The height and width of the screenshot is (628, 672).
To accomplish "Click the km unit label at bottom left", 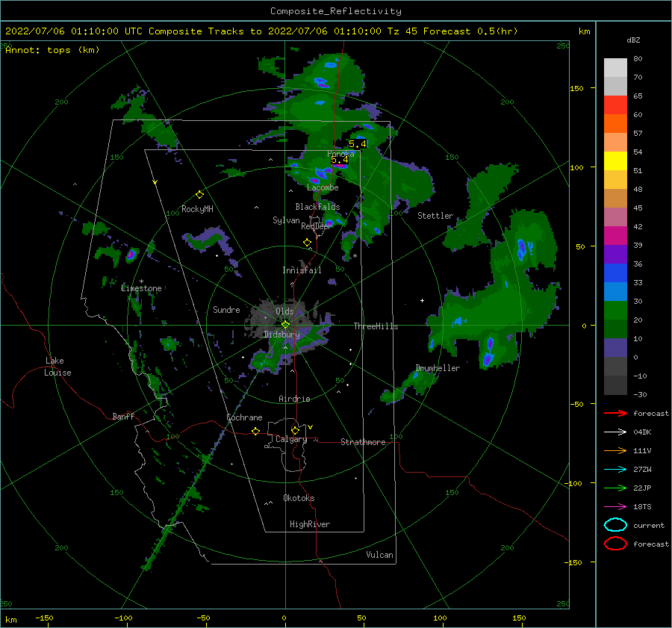I will (x=10, y=620).
